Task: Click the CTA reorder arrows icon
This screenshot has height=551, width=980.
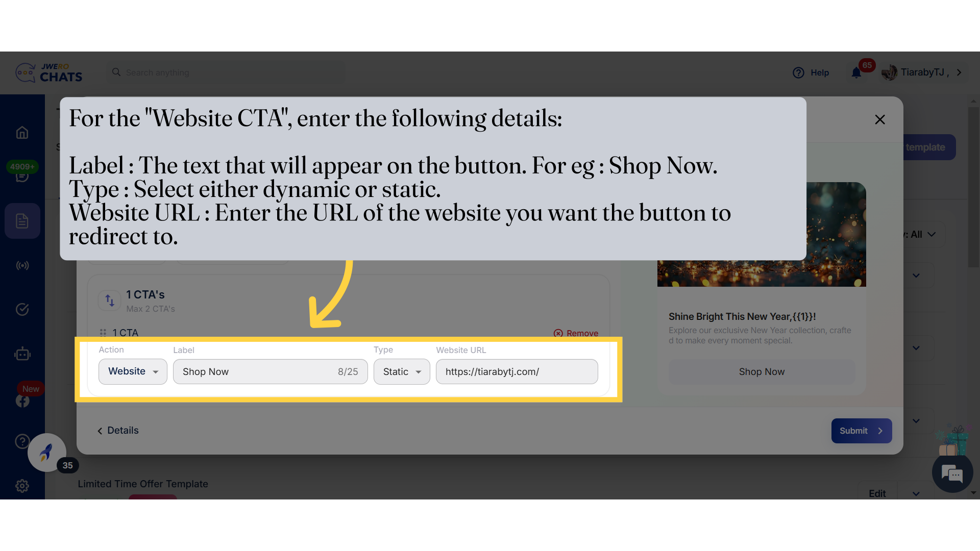Action: pyautogui.click(x=109, y=300)
